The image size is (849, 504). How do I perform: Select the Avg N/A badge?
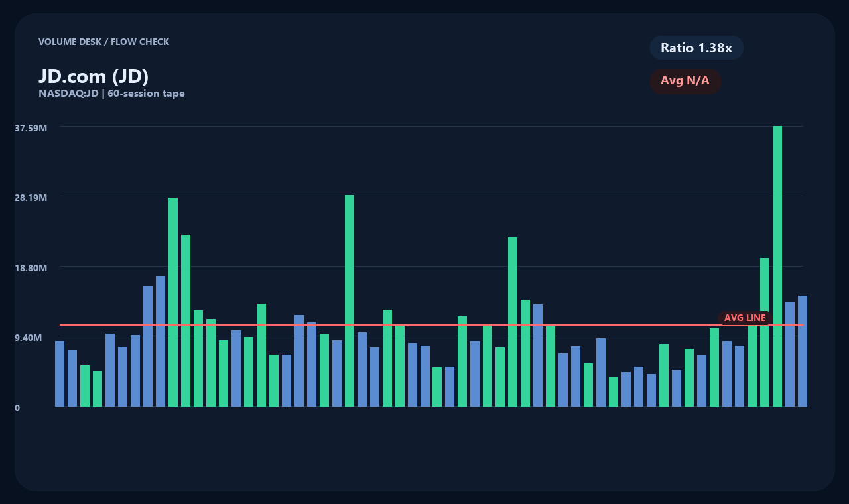685,81
